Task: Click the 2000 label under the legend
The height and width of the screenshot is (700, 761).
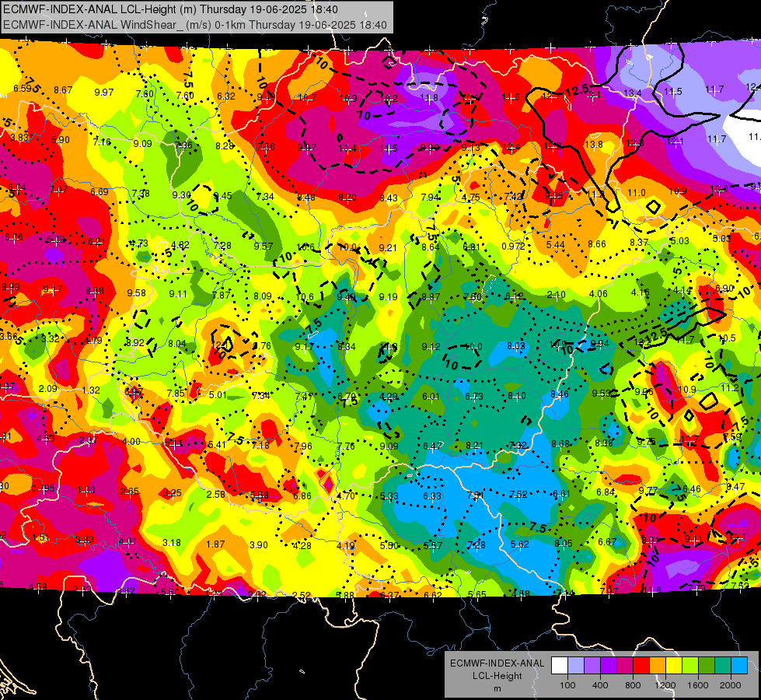Action: pos(731,685)
